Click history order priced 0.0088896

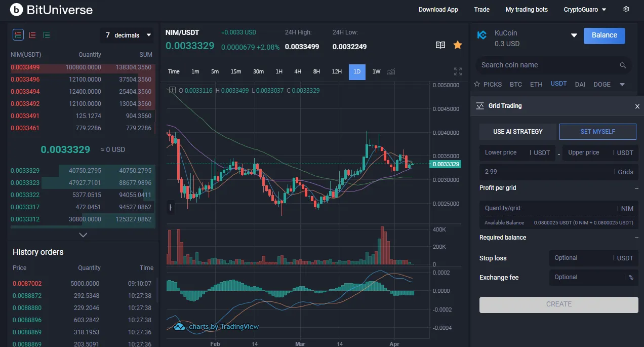83,320
